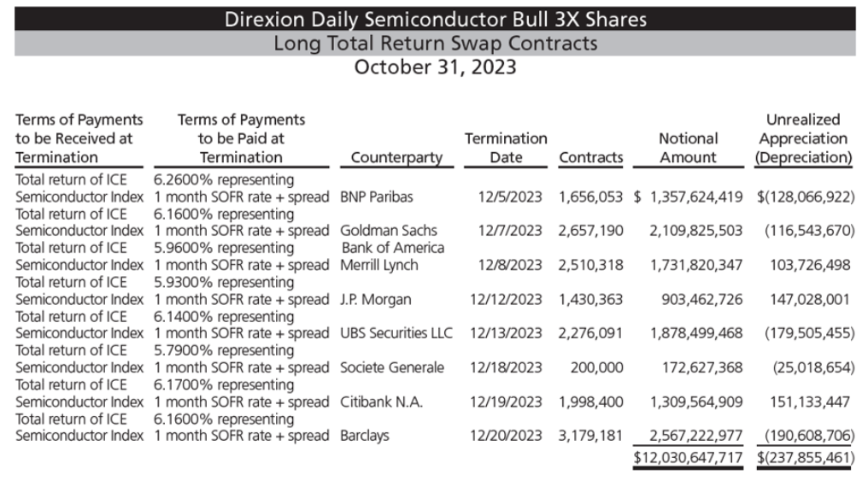Click the total notional amount $12,030,647,717
The height and width of the screenshot is (481, 868).
click(x=688, y=458)
